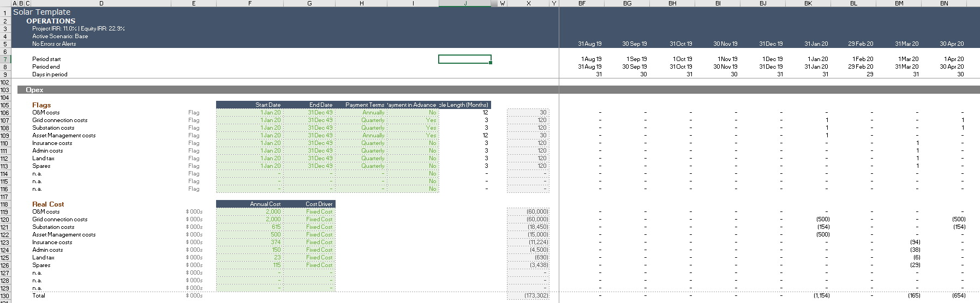Screen dimensions: 980x303
Task: Click 'Spares' in the Flags section
Action: pos(41,166)
